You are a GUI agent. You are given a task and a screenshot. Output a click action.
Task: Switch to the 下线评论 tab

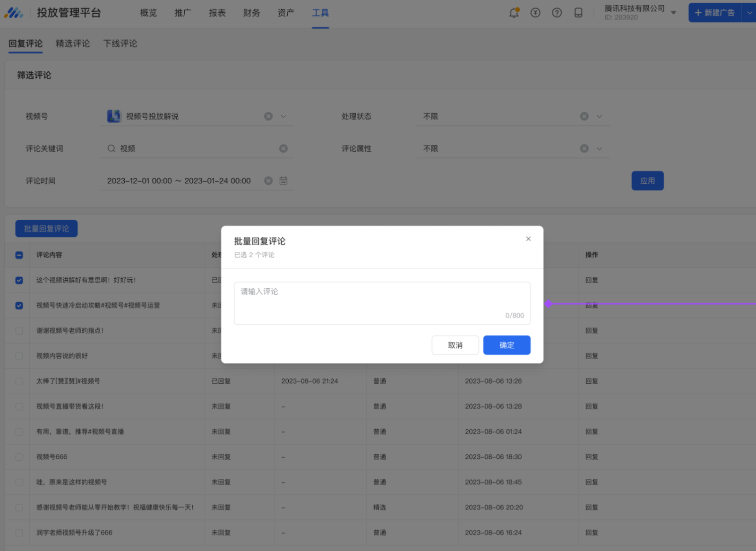[x=120, y=43]
